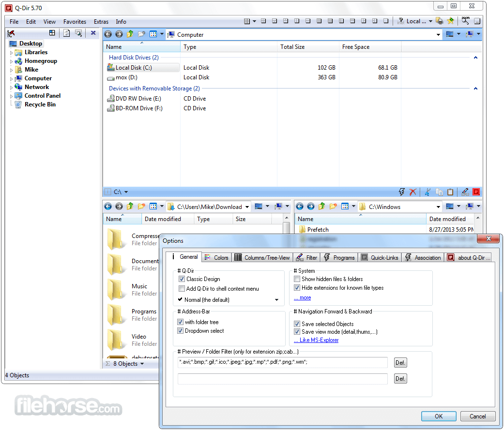The height and width of the screenshot is (430, 504).
Task: Click the refresh page icon in the sidebar toolbar
Action: coord(66,33)
